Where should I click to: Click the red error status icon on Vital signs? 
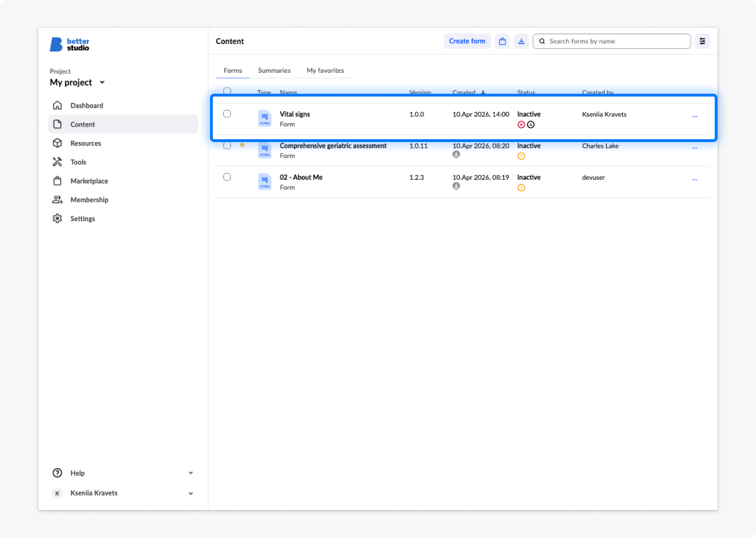click(x=521, y=125)
